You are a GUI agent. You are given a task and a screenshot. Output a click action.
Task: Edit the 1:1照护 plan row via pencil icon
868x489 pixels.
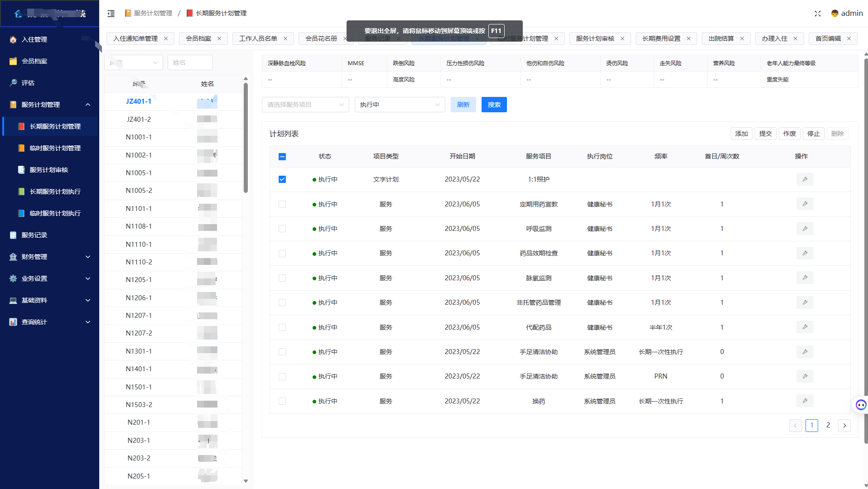pos(805,179)
